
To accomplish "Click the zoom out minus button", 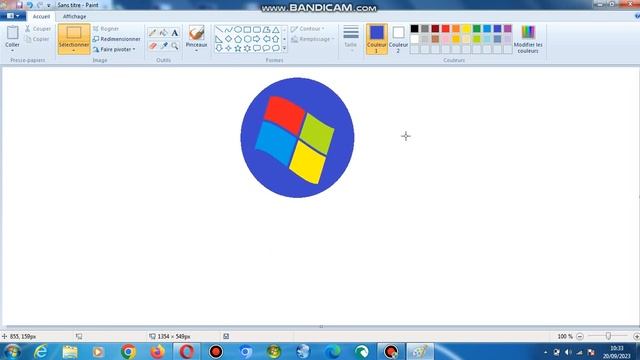I will coord(580,336).
